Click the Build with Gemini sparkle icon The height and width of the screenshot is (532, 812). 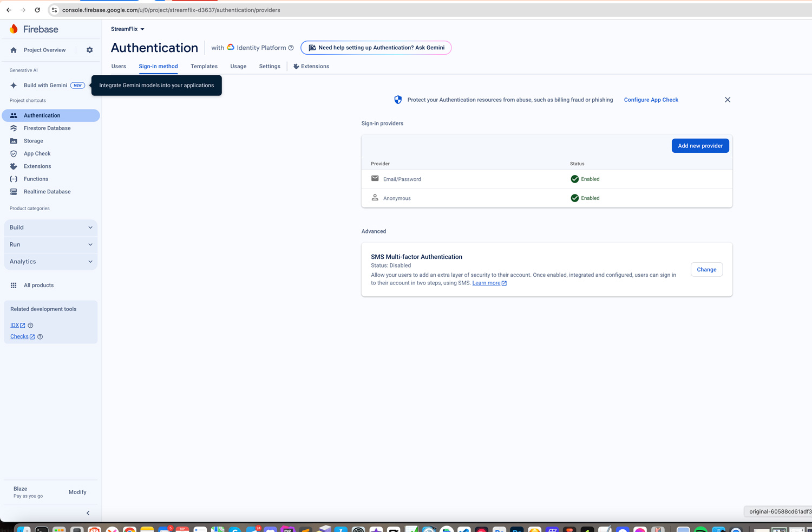(14, 85)
